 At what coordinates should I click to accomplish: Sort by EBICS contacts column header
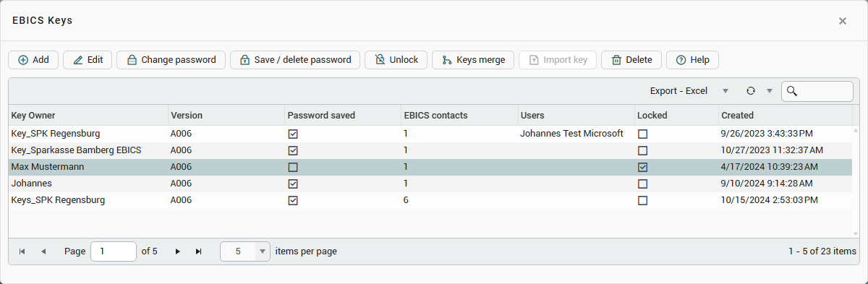459,115
